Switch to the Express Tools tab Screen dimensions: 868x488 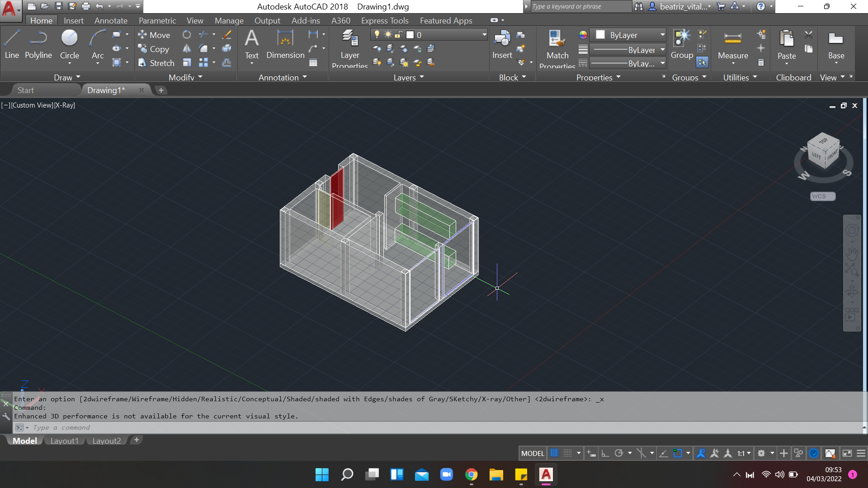[385, 20]
